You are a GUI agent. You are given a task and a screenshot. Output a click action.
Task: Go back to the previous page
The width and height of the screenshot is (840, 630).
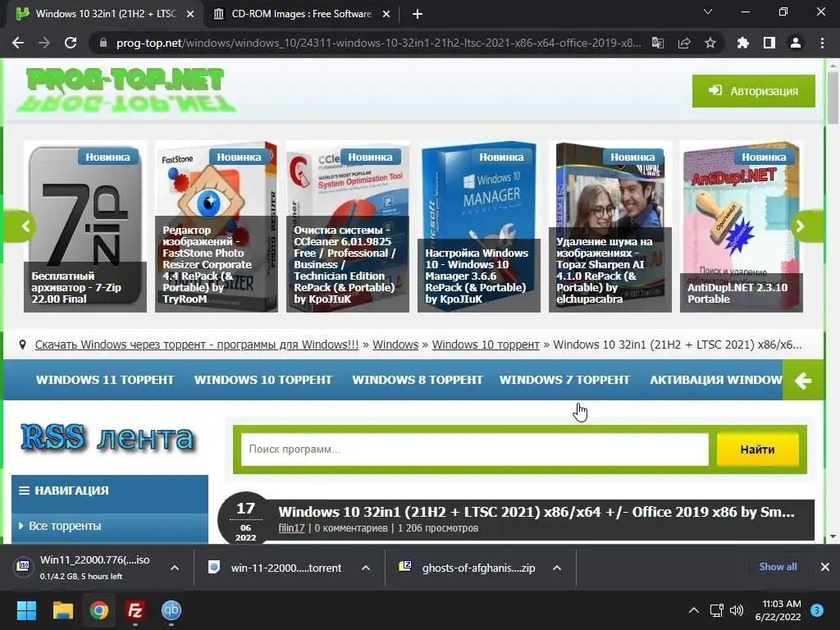pos(18,43)
